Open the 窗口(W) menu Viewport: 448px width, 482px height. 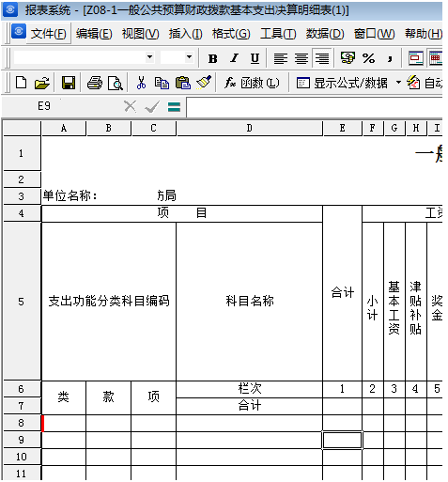(x=375, y=34)
